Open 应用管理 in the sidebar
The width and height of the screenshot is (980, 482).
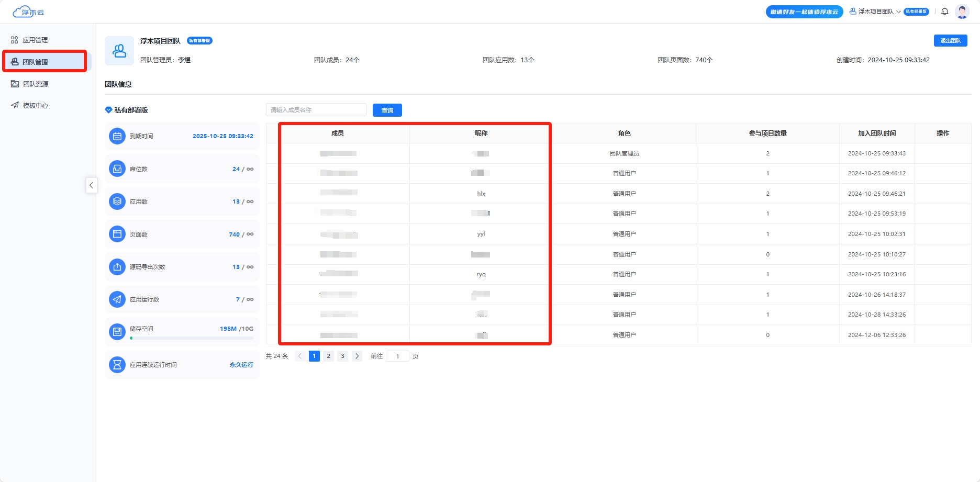coord(35,40)
